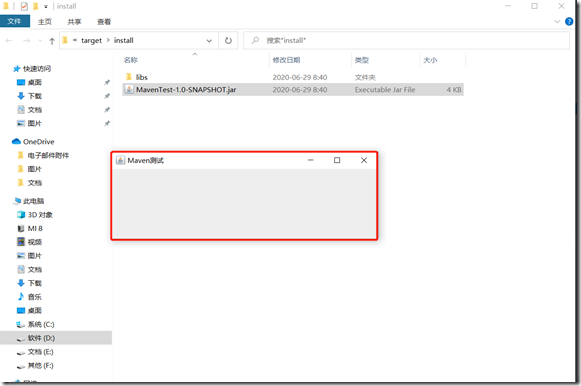
Task: Open OneDrive in navigation pane
Action: coord(39,142)
